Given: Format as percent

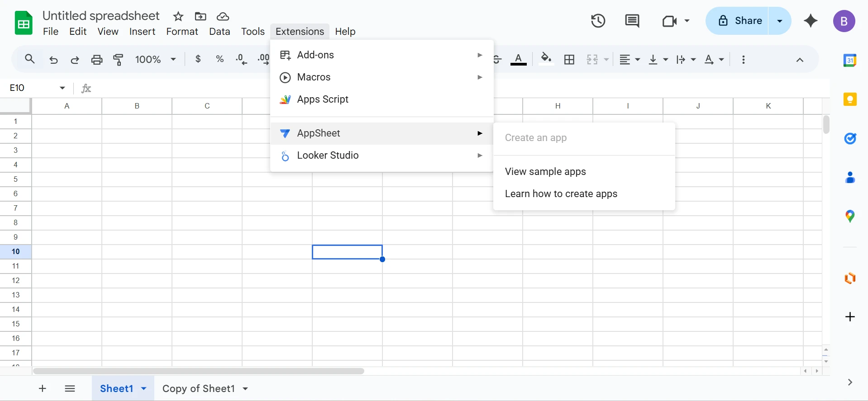Looking at the screenshot, I should pos(220,59).
